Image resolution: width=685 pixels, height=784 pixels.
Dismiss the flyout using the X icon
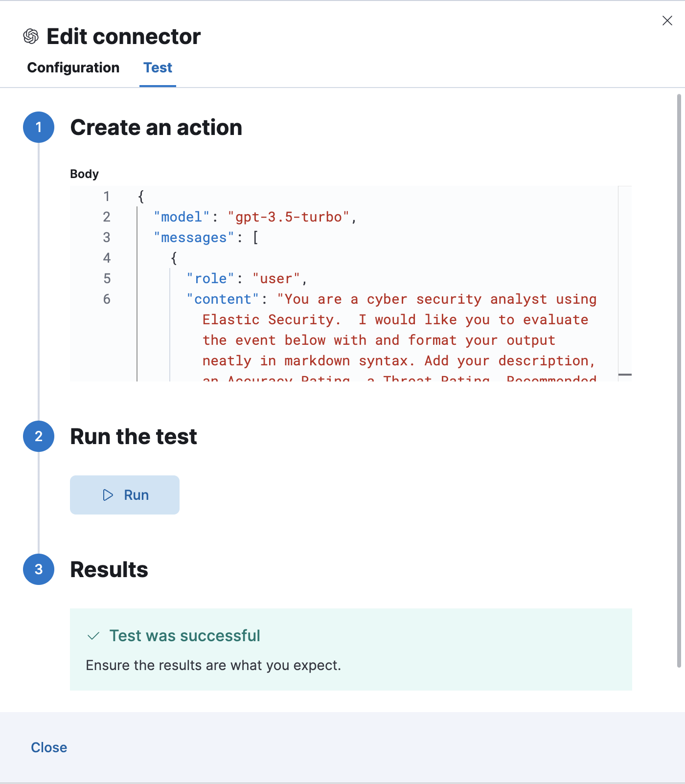pyautogui.click(x=667, y=21)
